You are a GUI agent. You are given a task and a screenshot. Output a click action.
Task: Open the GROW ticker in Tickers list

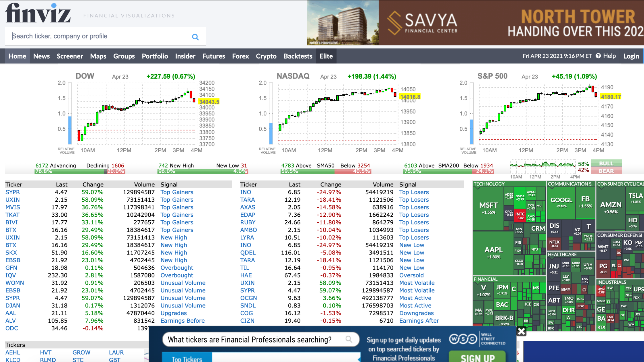point(81,353)
